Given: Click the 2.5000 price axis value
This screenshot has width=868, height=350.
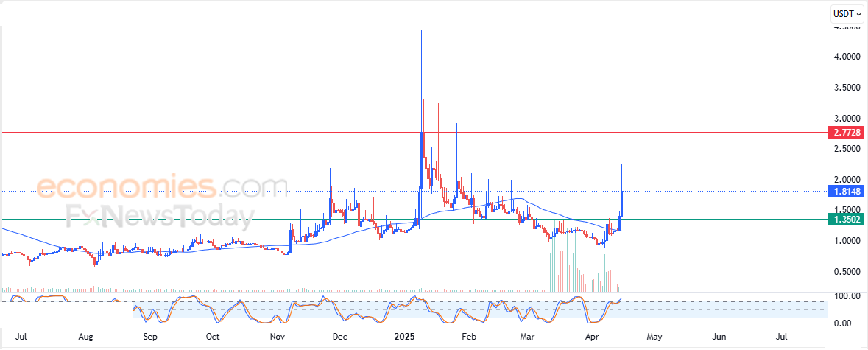Looking at the screenshot, I should point(847,148).
